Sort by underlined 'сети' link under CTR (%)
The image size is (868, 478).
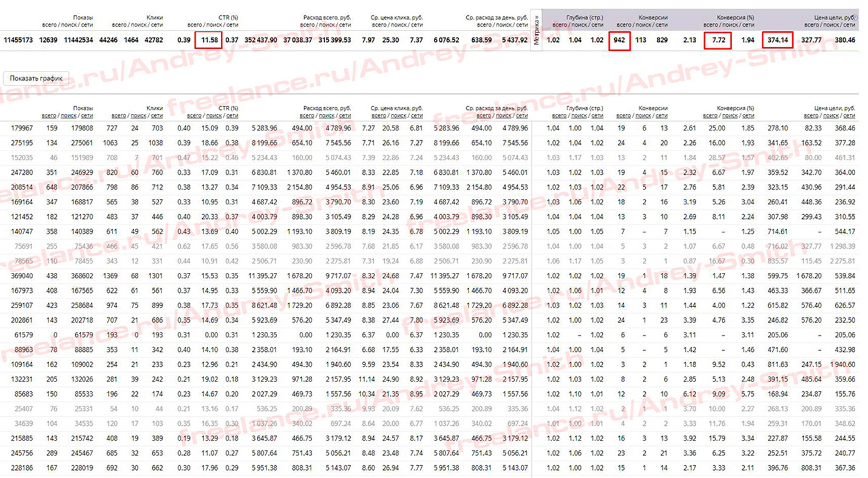[232, 115]
